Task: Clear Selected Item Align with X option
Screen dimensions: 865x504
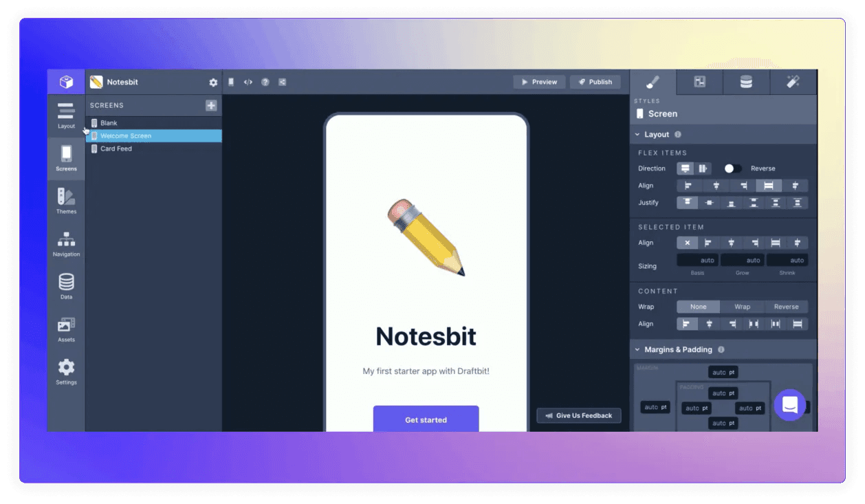Action: [x=687, y=243]
